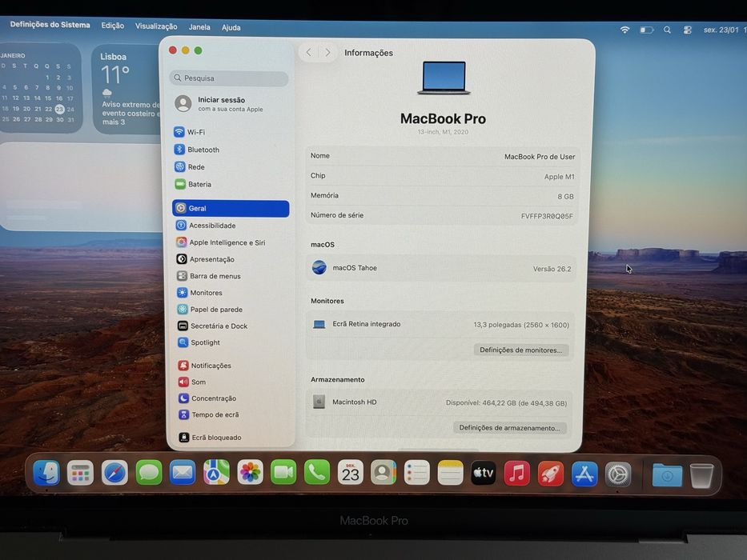Open the Edição menu
The height and width of the screenshot is (560, 747).
click(112, 26)
